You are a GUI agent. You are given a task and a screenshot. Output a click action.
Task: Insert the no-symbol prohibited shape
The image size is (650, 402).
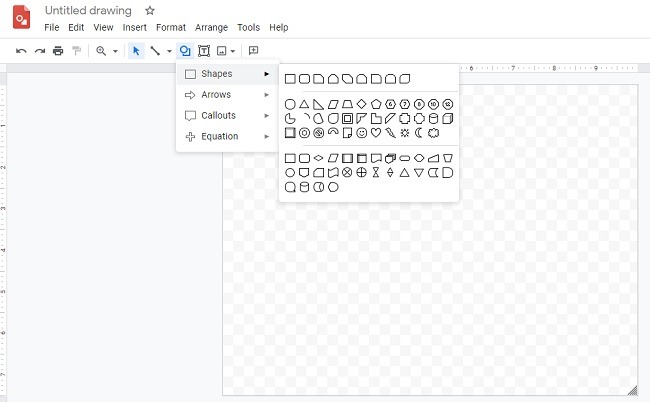tap(318, 133)
